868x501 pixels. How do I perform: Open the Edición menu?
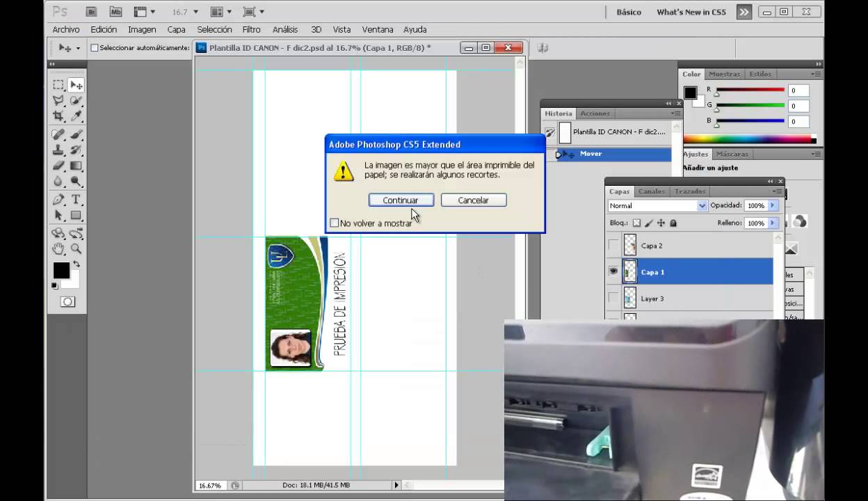click(x=104, y=30)
